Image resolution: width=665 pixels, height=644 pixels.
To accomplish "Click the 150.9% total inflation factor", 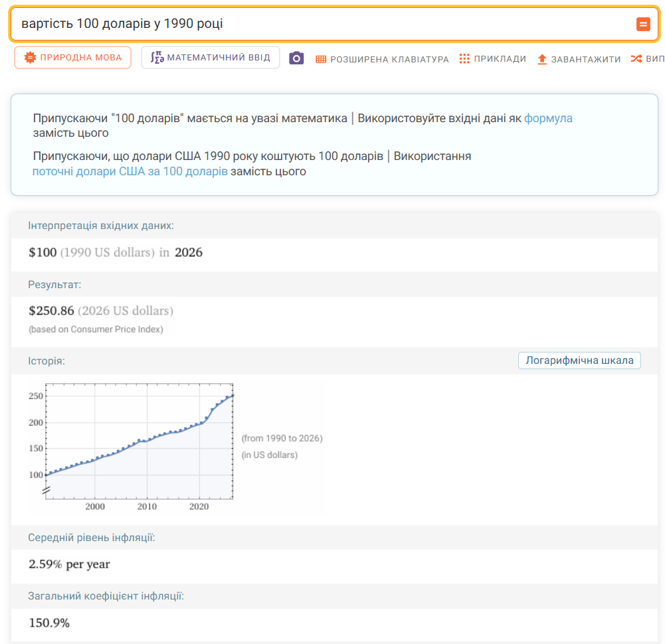I will tap(49, 623).
